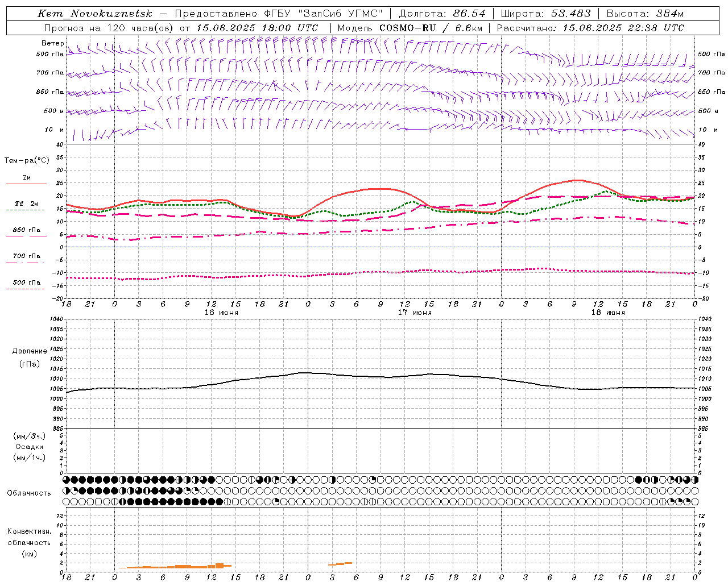Click the 'Ветер' wind panel label
This screenshot has width=728, height=582.
coord(52,43)
